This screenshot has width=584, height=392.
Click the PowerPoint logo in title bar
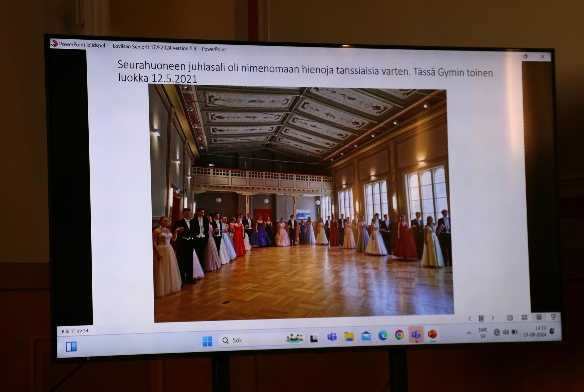(54, 43)
